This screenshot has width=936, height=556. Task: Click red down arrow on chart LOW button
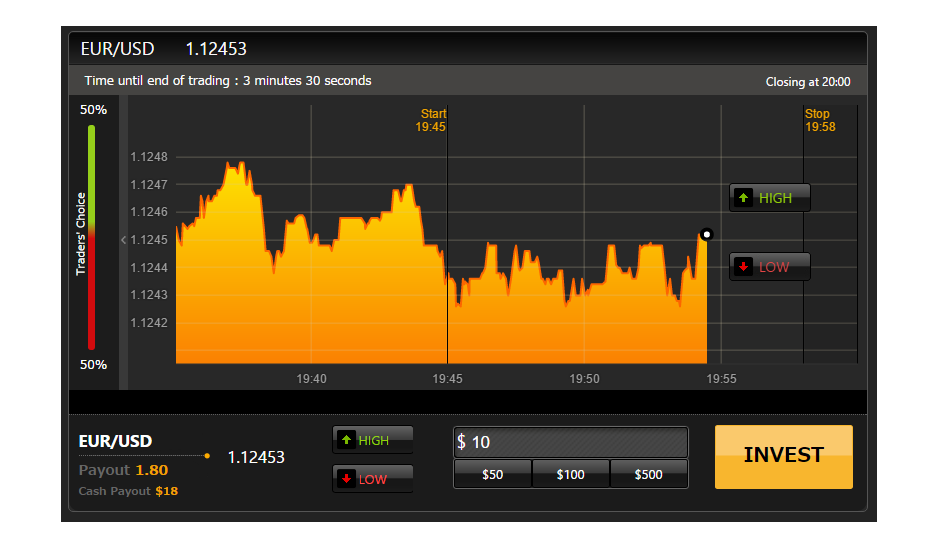743,267
